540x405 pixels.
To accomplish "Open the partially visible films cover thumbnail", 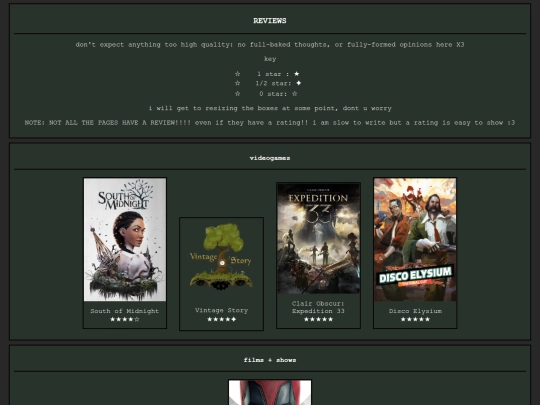I will (270, 393).
